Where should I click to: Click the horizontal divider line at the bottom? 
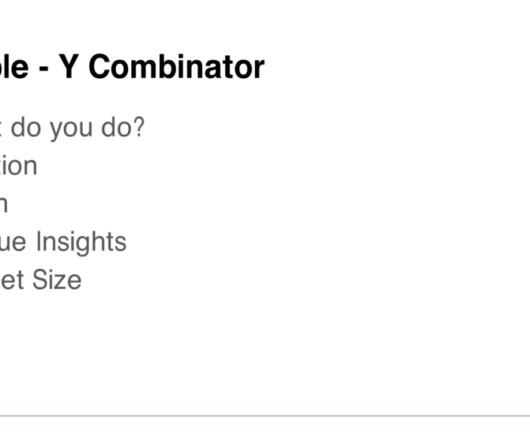(x=265, y=416)
